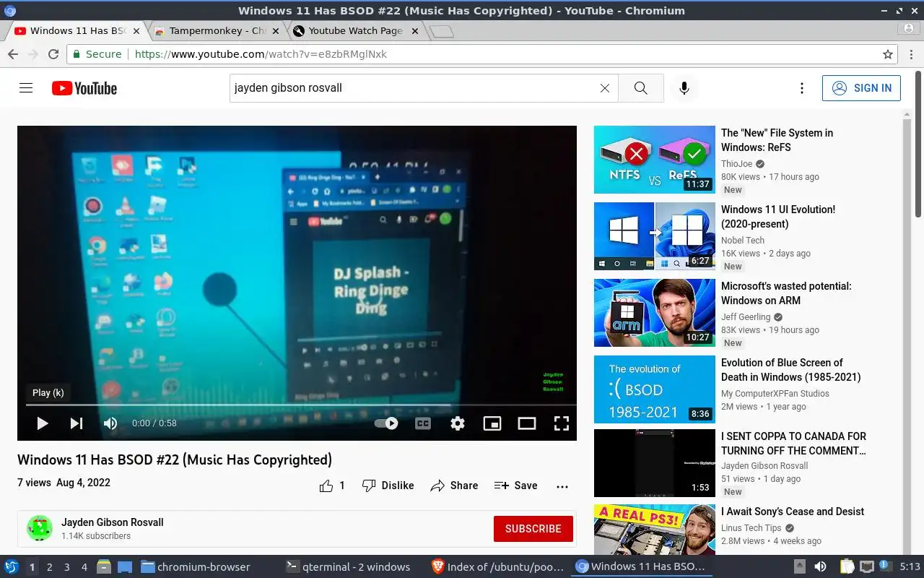Click the page vertical scrollbar
The width and height of the screenshot is (924, 578).
(x=919, y=144)
